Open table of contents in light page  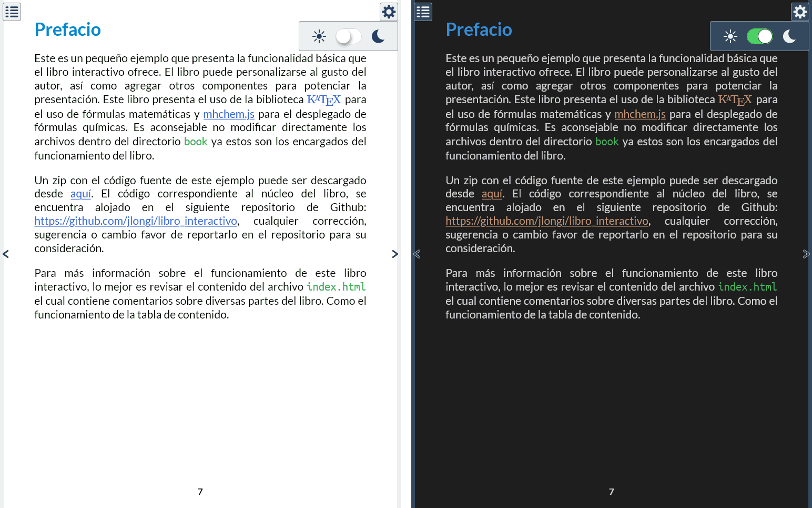pos(12,12)
